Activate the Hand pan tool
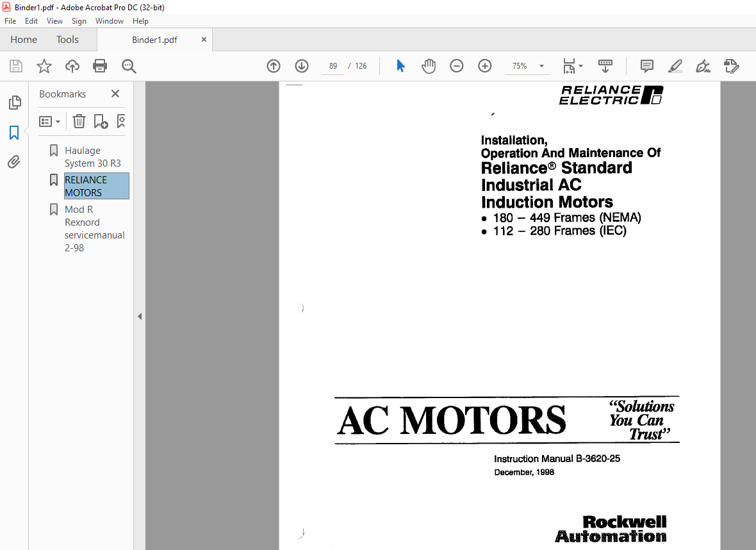Viewport: 756px width, 550px height. 428,66
